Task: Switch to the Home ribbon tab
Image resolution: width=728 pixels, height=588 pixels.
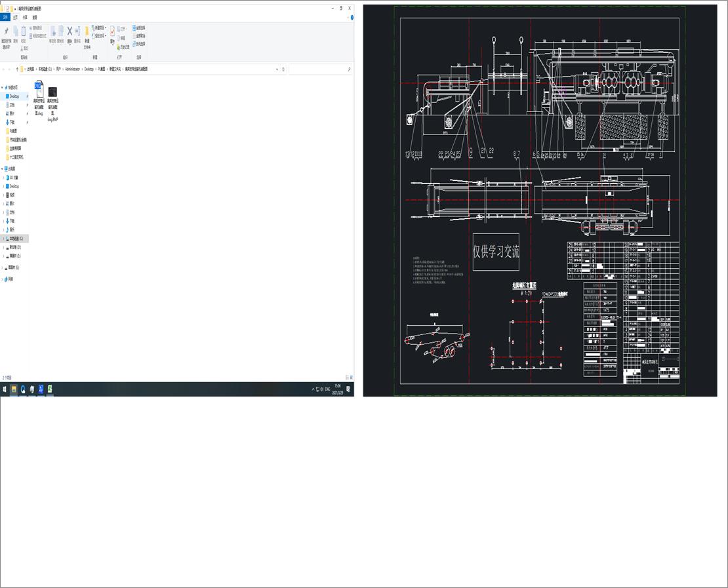Action: pyautogui.click(x=15, y=17)
